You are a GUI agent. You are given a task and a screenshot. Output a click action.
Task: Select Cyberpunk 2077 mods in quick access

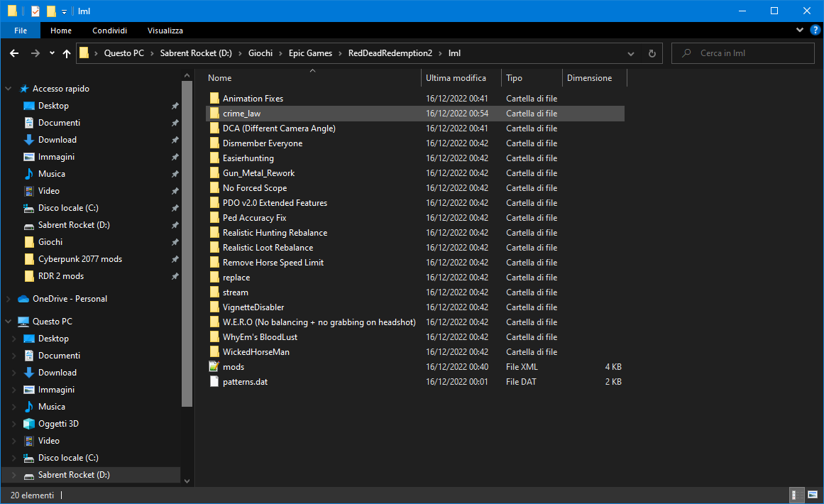(x=79, y=259)
